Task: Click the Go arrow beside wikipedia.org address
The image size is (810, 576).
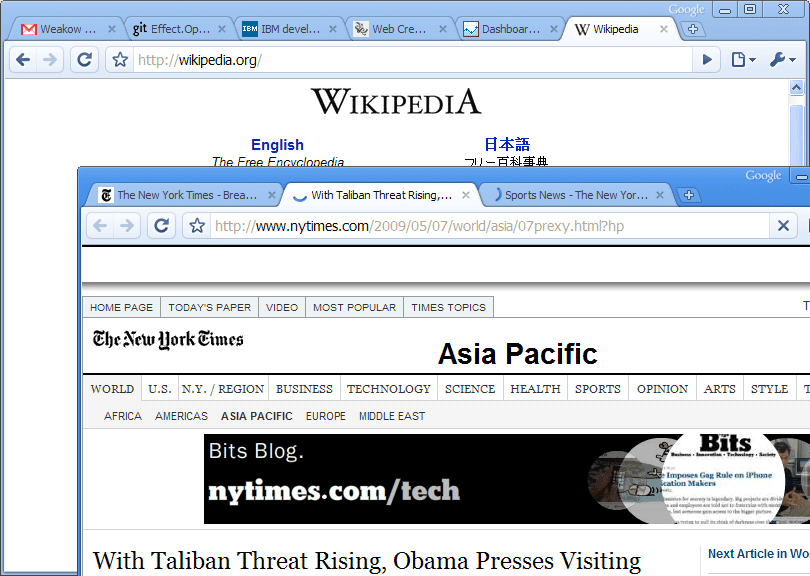Action: click(x=707, y=60)
